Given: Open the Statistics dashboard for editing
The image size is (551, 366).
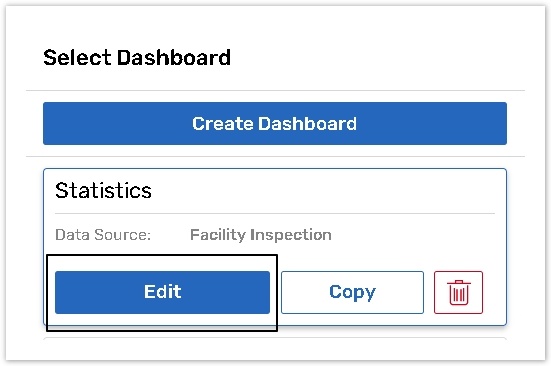Looking at the screenshot, I should tap(162, 292).
